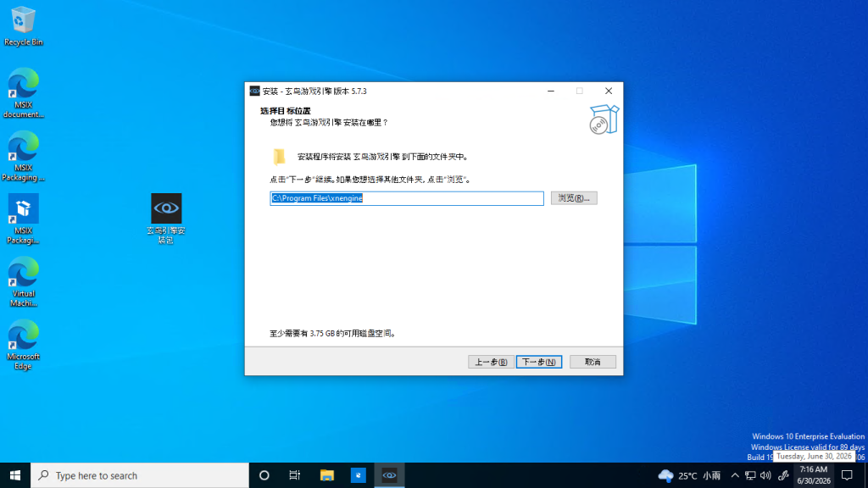Click the 上一步(B) back button
This screenshot has width=868, height=488.
(x=491, y=362)
